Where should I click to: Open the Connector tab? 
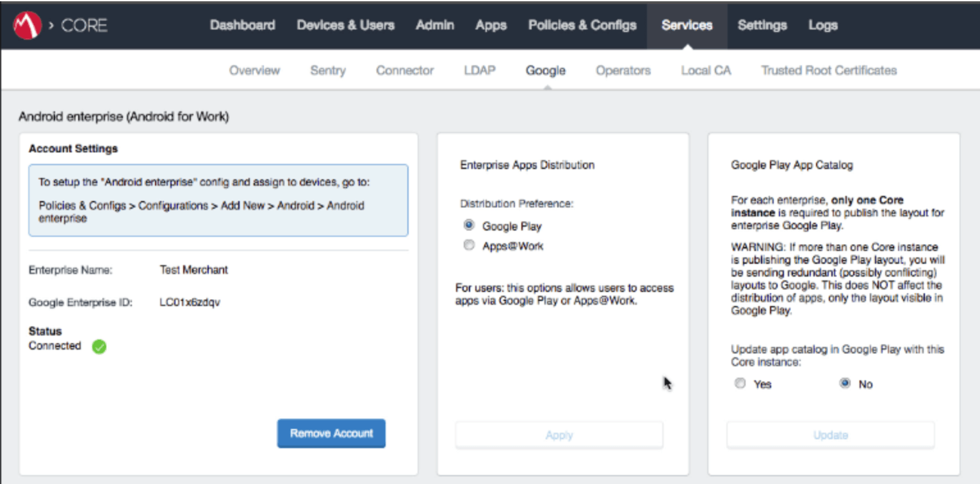point(405,70)
